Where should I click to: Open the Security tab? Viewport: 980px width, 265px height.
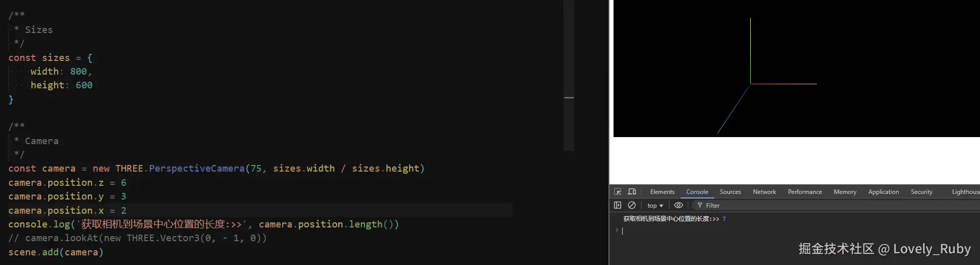[x=922, y=192]
